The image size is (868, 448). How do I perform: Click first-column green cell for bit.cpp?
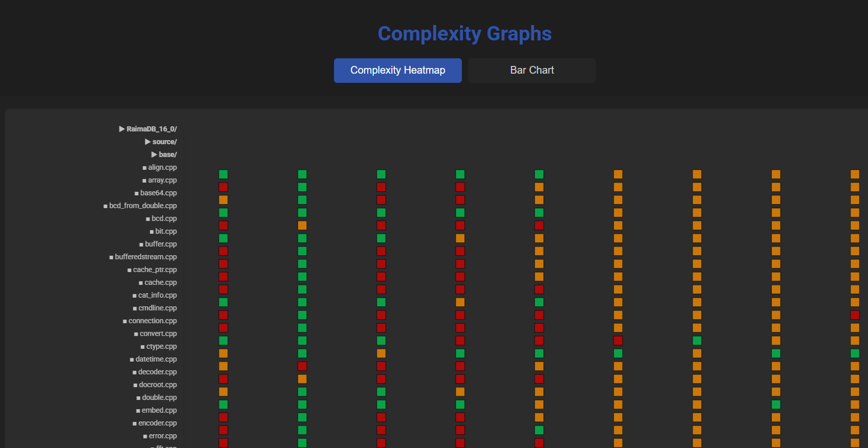coord(224,238)
